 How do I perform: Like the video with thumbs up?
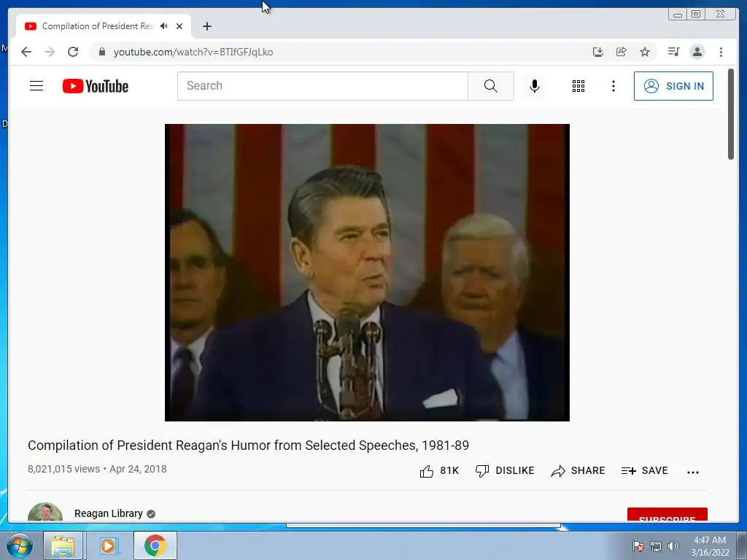pyautogui.click(x=438, y=471)
